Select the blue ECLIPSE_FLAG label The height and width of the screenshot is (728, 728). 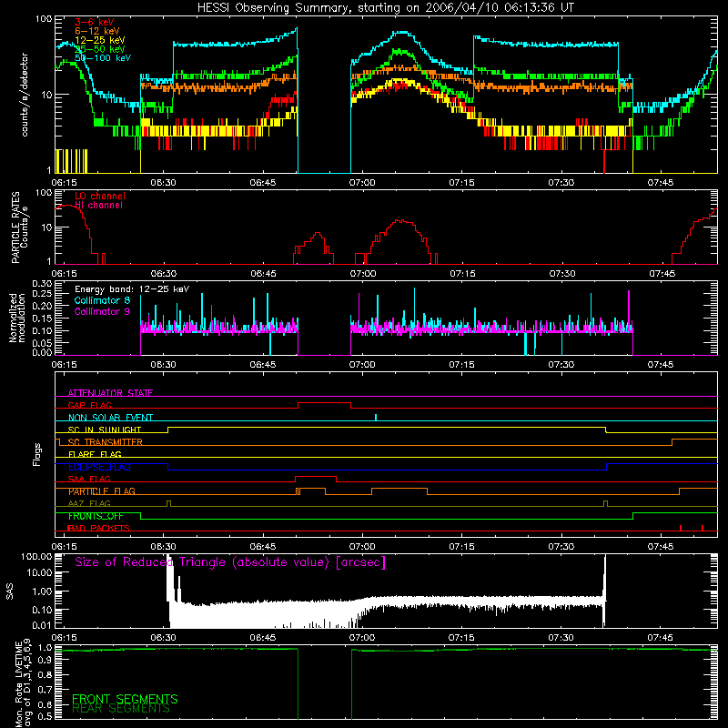(99, 467)
